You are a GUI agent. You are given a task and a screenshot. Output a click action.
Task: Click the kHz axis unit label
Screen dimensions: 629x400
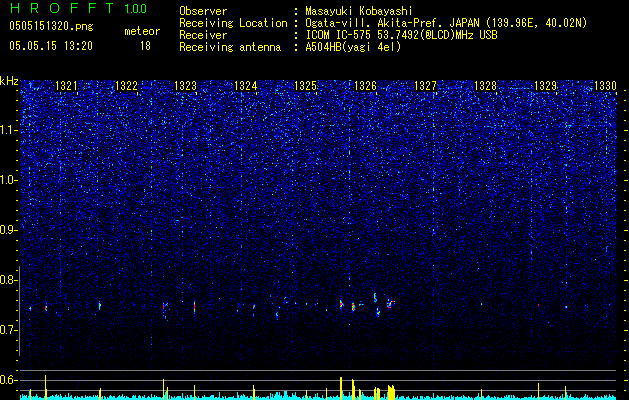coord(9,81)
